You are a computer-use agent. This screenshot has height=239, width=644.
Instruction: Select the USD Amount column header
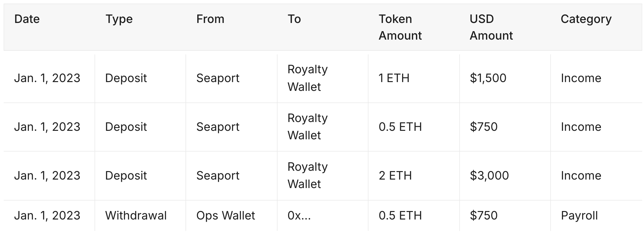491,27
